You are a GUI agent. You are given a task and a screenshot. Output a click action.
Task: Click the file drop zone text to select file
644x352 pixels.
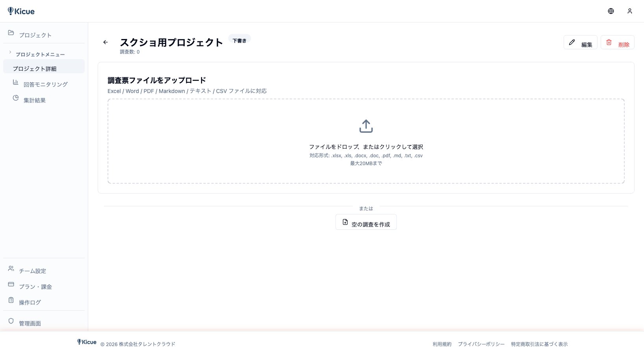[366, 147]
